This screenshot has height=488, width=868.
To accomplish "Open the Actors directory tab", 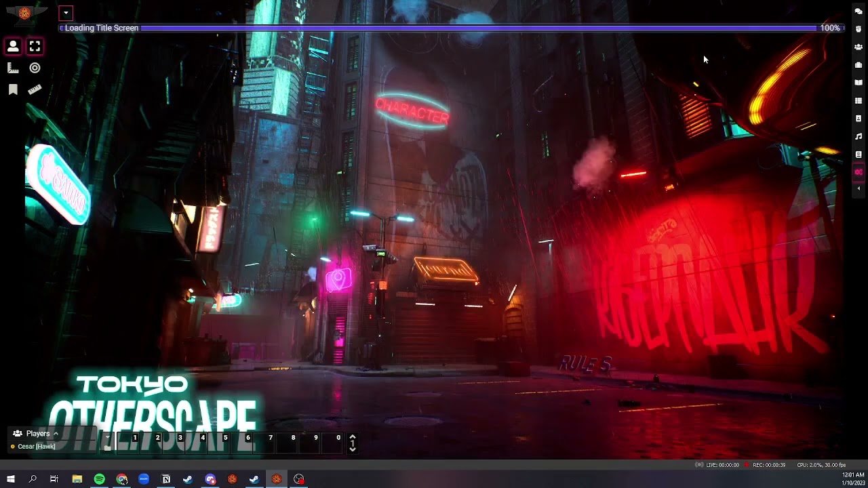I will [x=859, y=47].
